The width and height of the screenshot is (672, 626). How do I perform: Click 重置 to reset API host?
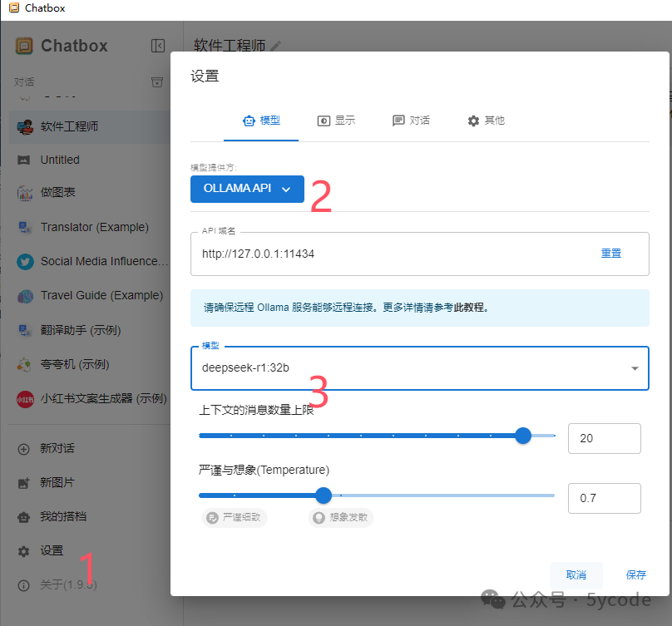[610, 254]
